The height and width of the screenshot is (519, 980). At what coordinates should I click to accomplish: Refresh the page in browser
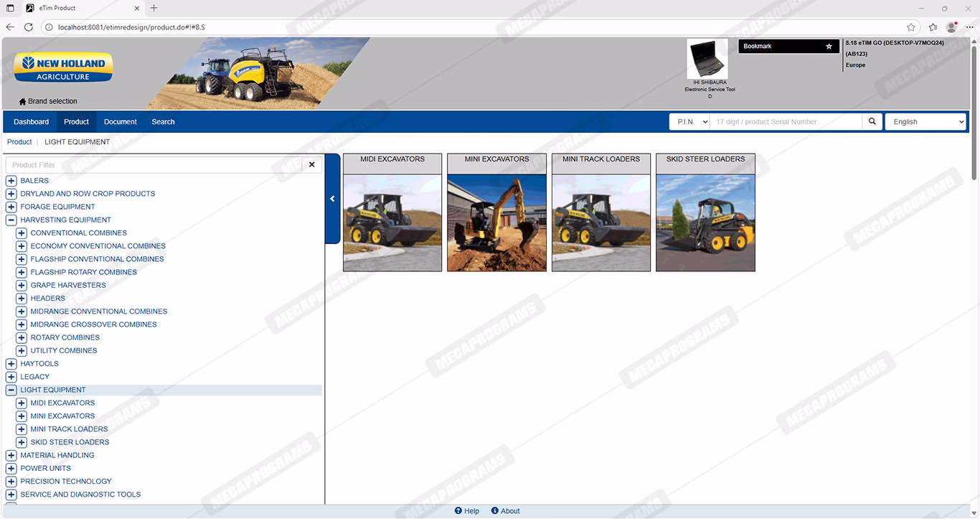click(29, 27)
